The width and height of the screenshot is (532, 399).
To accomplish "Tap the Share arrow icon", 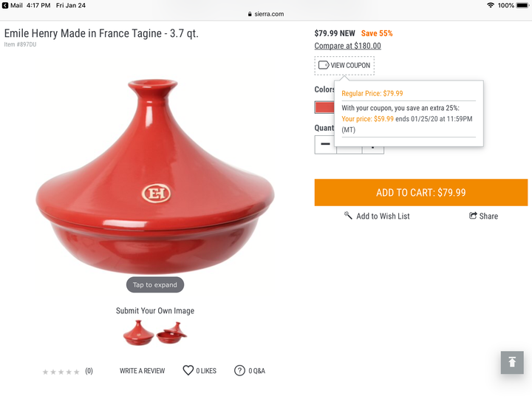I will click(x=473, y=216).
